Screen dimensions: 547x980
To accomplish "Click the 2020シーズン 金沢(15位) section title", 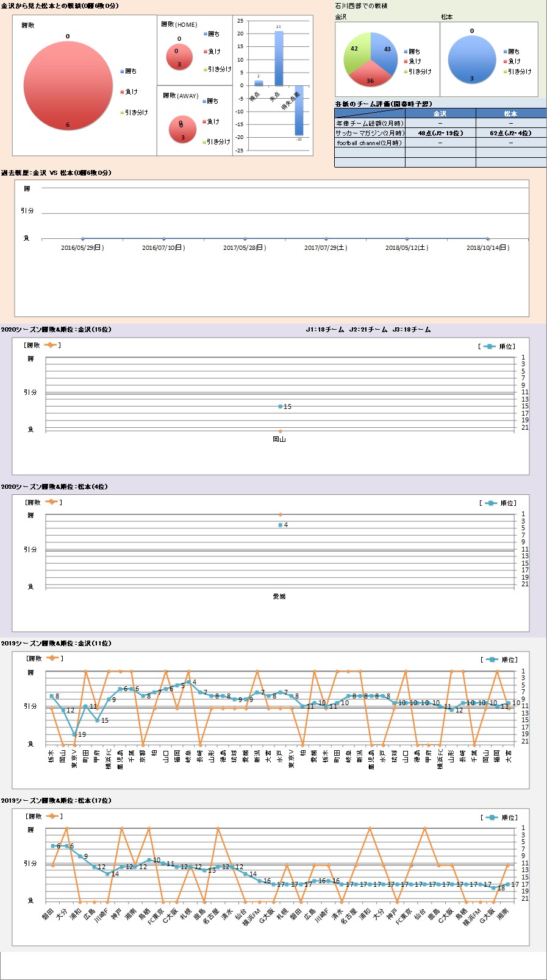I will 56,330.
